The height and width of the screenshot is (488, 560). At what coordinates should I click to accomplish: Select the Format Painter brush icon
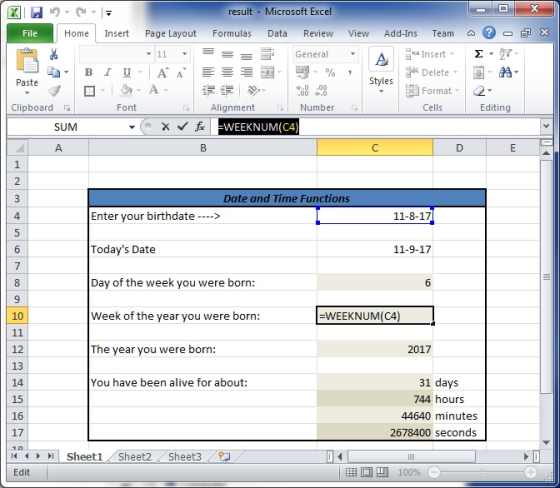point(54,91)
